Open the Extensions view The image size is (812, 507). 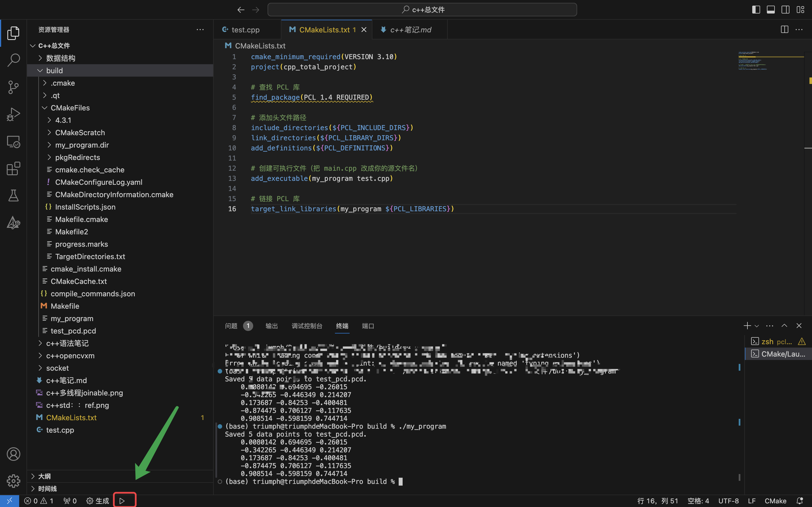pos(14,169)
